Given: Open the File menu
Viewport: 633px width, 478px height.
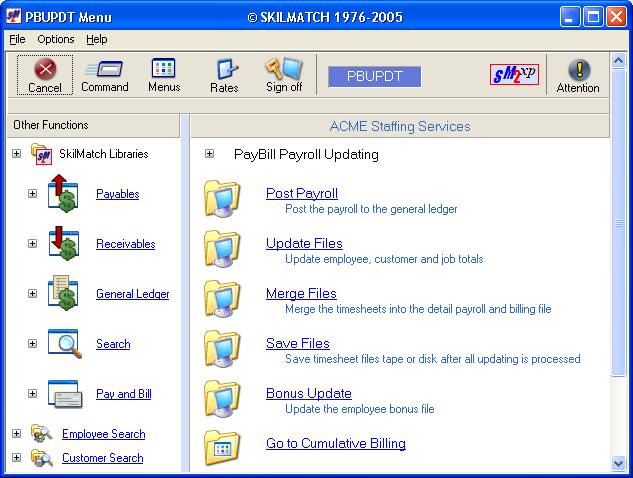Looking at the screenshot, I should coord(17,39).
